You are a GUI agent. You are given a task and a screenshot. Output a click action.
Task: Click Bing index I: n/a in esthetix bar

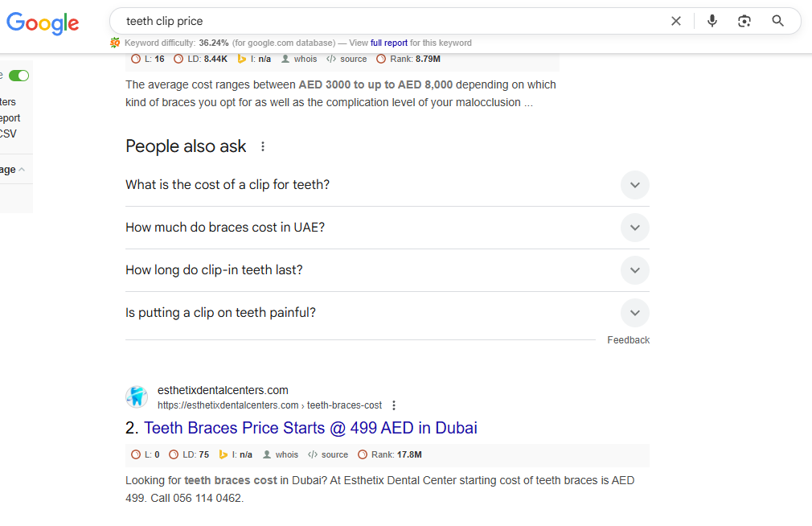235,454
